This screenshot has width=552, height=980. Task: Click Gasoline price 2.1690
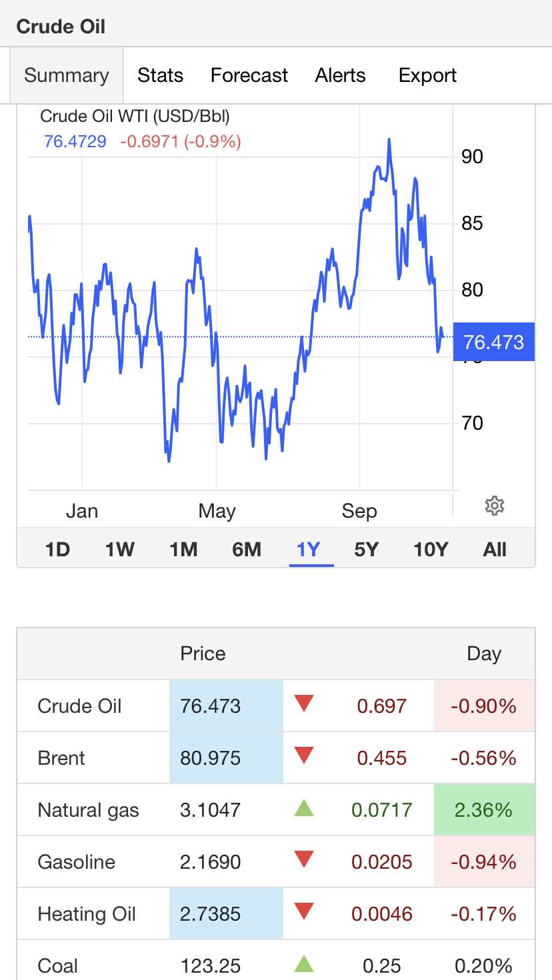(211, 862)
